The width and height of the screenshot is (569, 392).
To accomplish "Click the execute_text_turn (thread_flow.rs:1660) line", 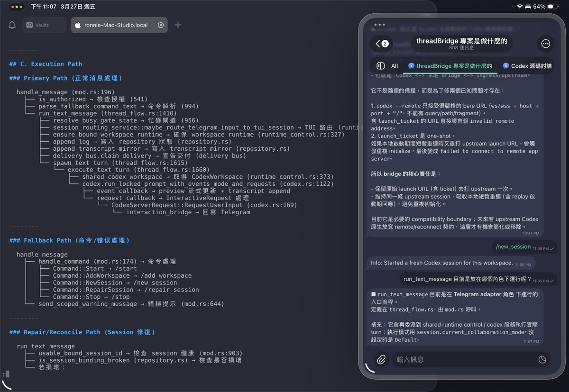I will (x=138, y=170).
